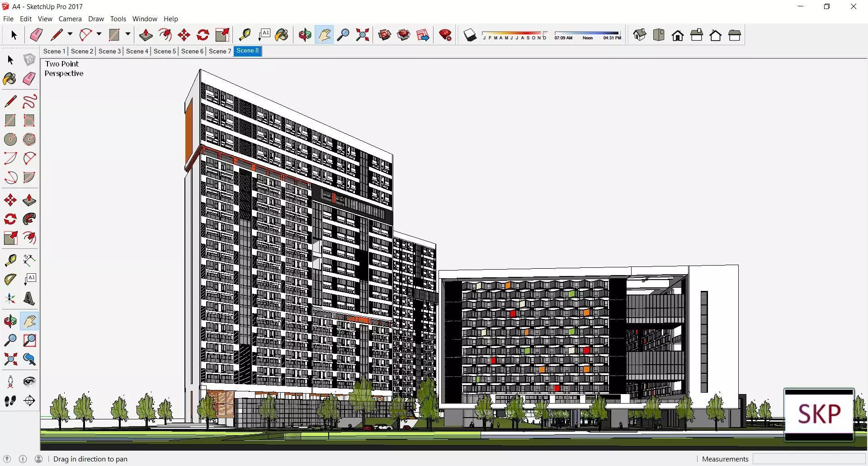Expand the Line tool dropdown arrow
Image resolution: width=868 pixels, height=466 pixels.
click(70, 34)
